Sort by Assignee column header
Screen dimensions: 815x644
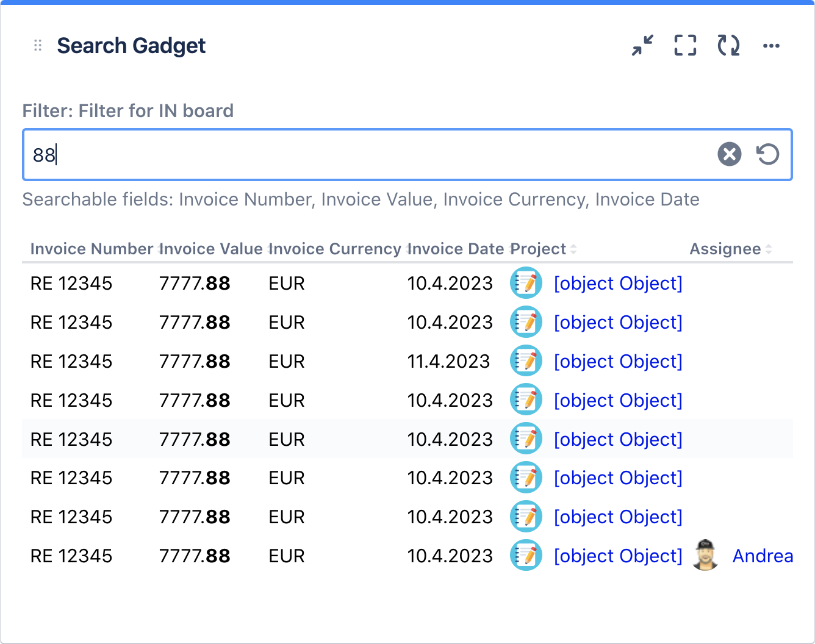pyautogui.click(x=725, y=249)
